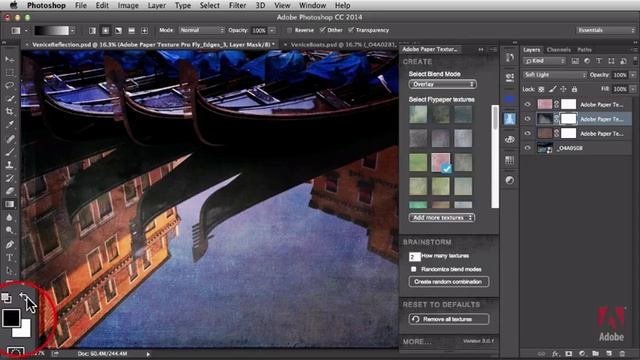
Task: Toggle the Dither checkbox
Action: (322, 30)
